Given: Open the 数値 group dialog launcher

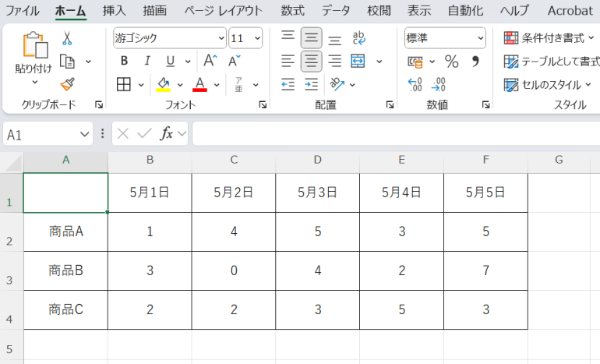Looking at the screenshot, I should tap(485, 104).
